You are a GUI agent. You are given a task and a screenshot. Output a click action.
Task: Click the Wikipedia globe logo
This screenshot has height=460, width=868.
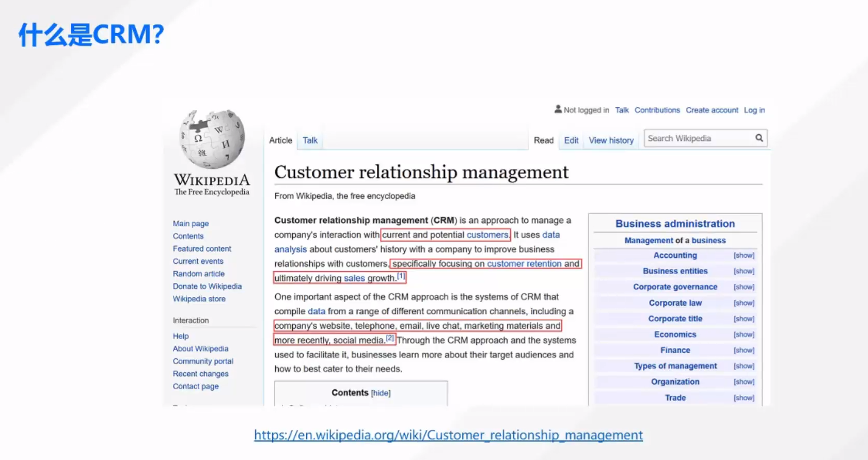212,138
